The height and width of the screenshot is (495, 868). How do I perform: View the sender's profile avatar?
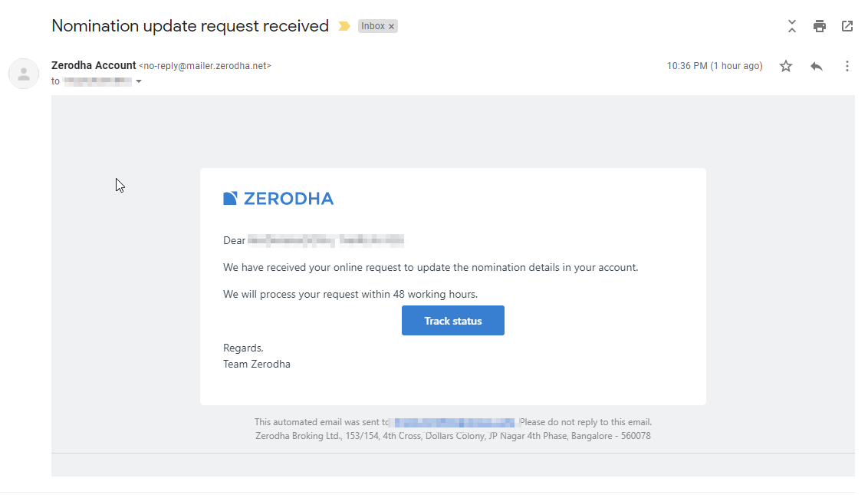point(24,74)
